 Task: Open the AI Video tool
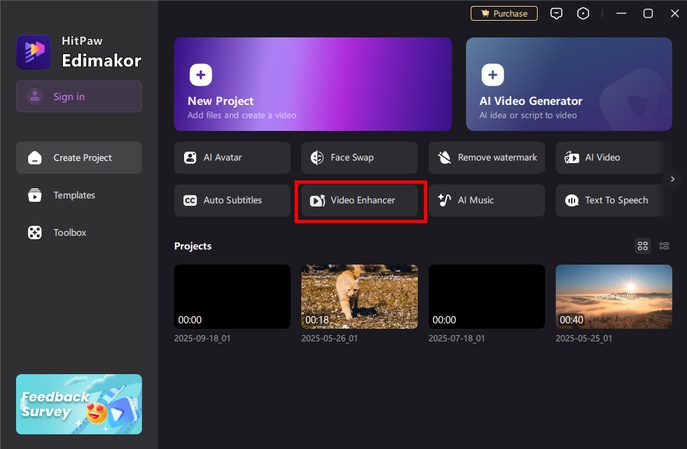pyautogui.click(x=613, y=158)
